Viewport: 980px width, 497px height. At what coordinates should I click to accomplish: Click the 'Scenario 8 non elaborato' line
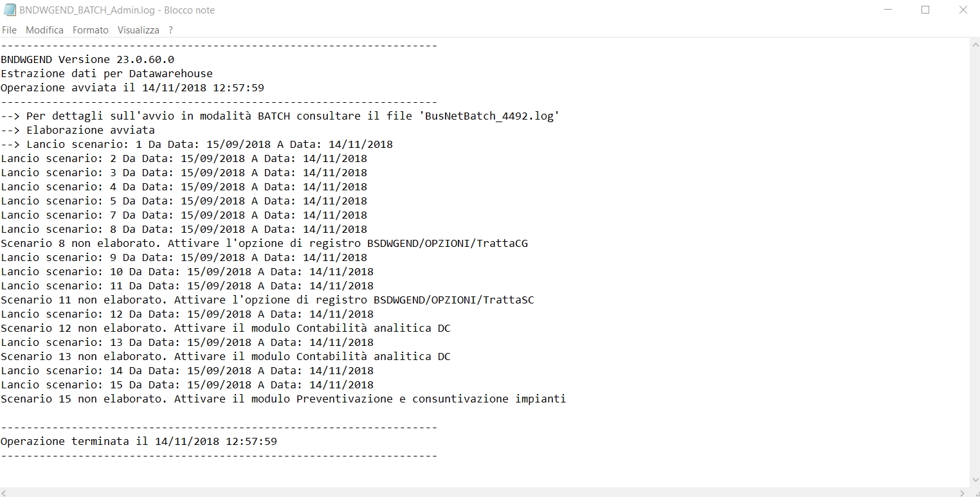tap(264, 244)
